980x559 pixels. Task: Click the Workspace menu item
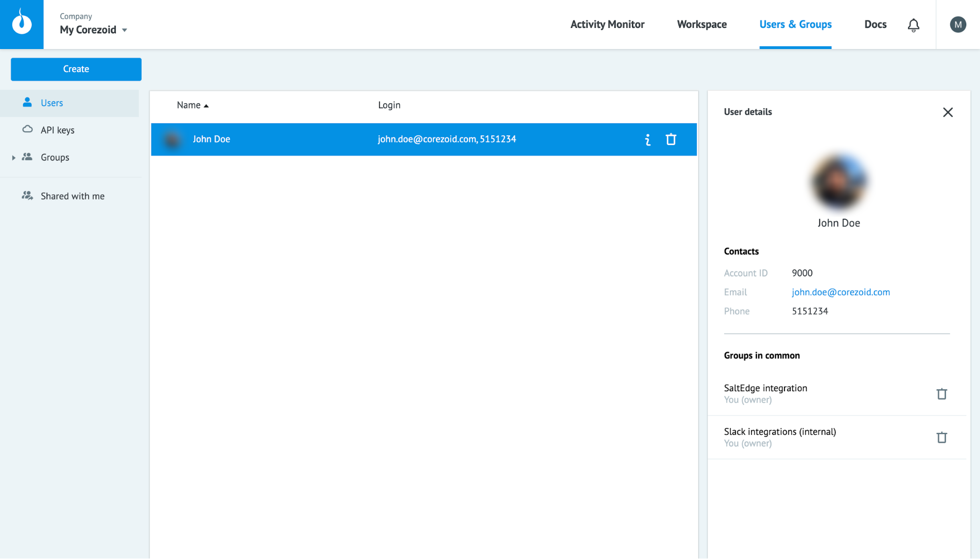coord(702,24)
